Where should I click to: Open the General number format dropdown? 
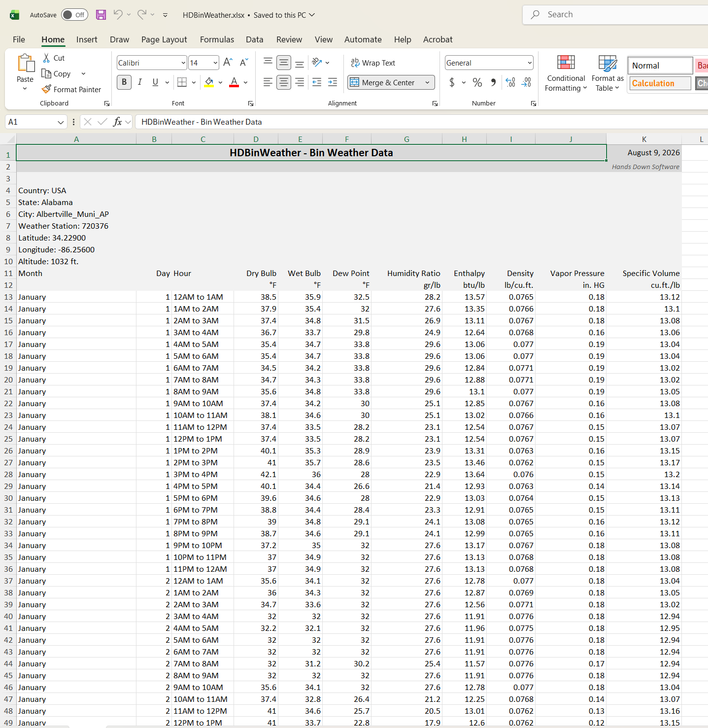pos(530,63)
